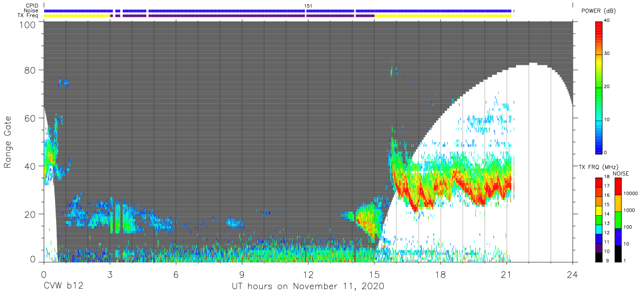Click the Noise row label at top left

[31, 10]
